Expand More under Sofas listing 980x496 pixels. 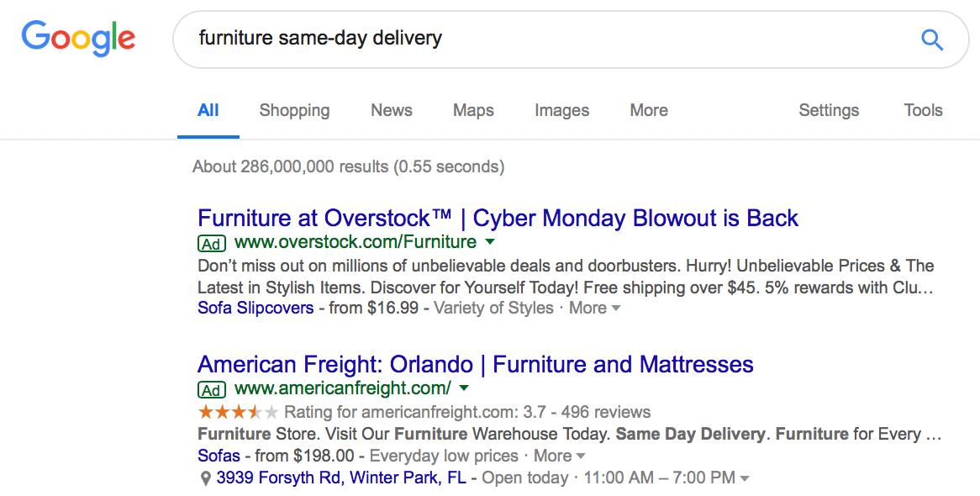point(560,456)
